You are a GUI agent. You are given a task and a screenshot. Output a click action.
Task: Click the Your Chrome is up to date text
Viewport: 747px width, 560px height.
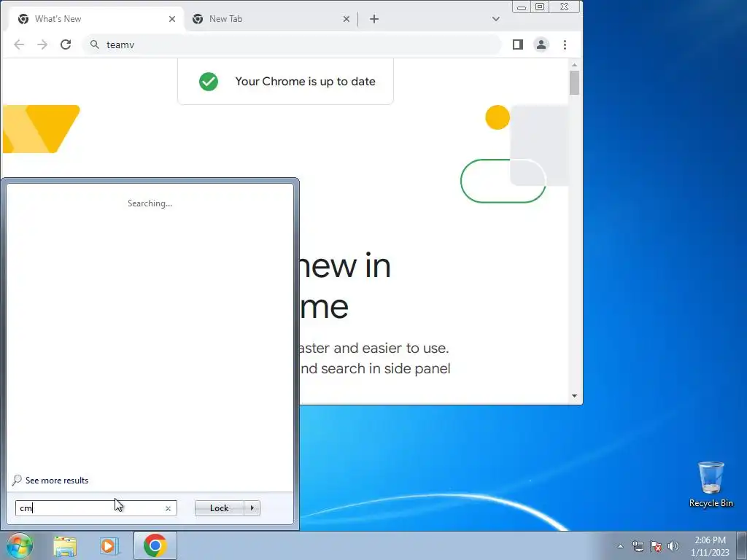point(306,82)
